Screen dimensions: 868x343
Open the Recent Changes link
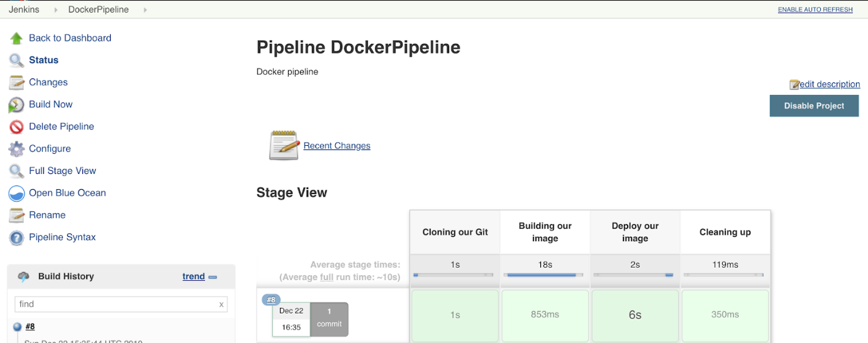[x=337, y=146]
